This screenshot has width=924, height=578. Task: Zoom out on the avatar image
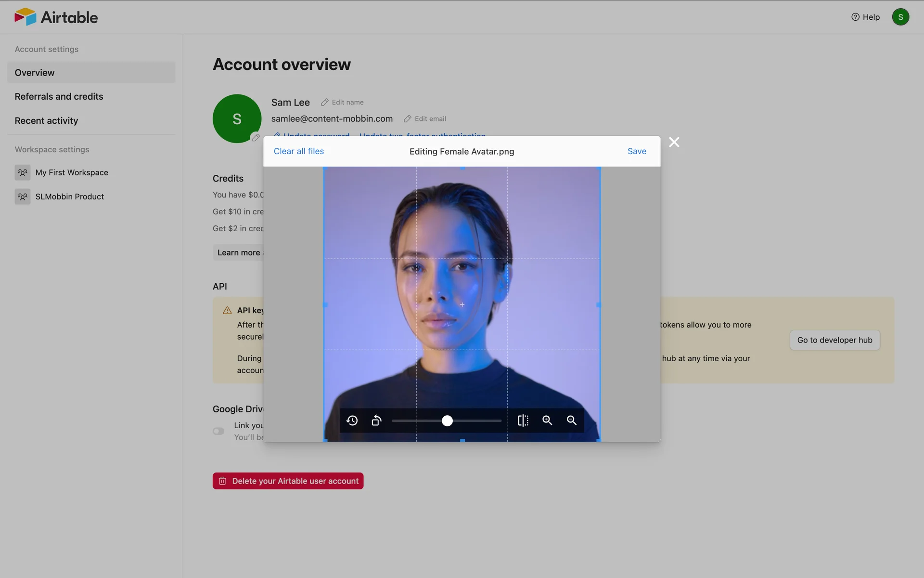click(x=572, y=420)
